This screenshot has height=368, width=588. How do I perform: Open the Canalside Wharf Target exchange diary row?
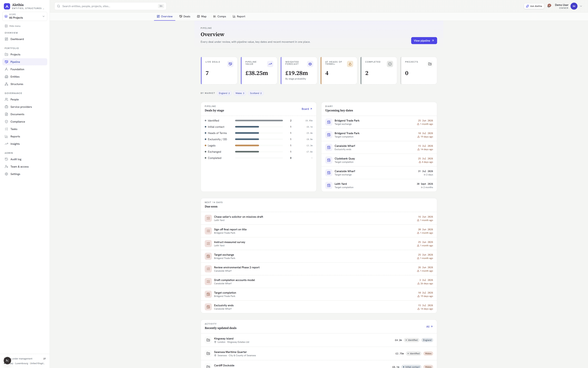point(379,173)
